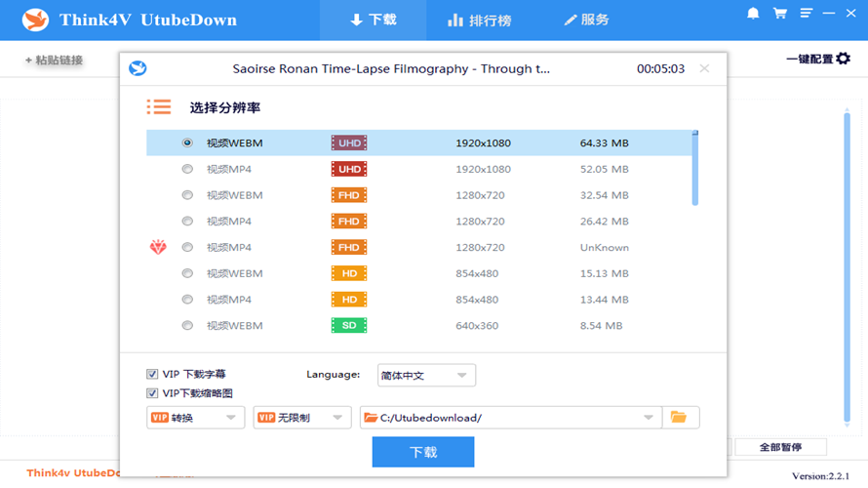
Task: Click the FHD badge on the 26.42 MB row
Action: tap(349, 221)
